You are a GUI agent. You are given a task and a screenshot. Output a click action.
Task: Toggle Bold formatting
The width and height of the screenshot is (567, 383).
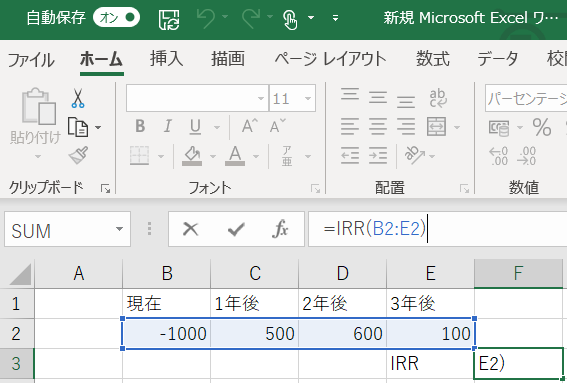coord(140,127)
